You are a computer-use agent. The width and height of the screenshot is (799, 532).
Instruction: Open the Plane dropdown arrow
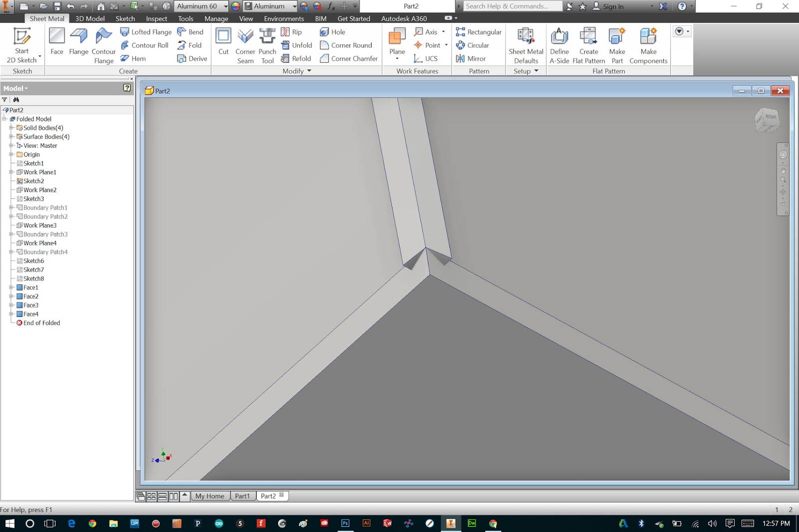click(x=397, y=58)
